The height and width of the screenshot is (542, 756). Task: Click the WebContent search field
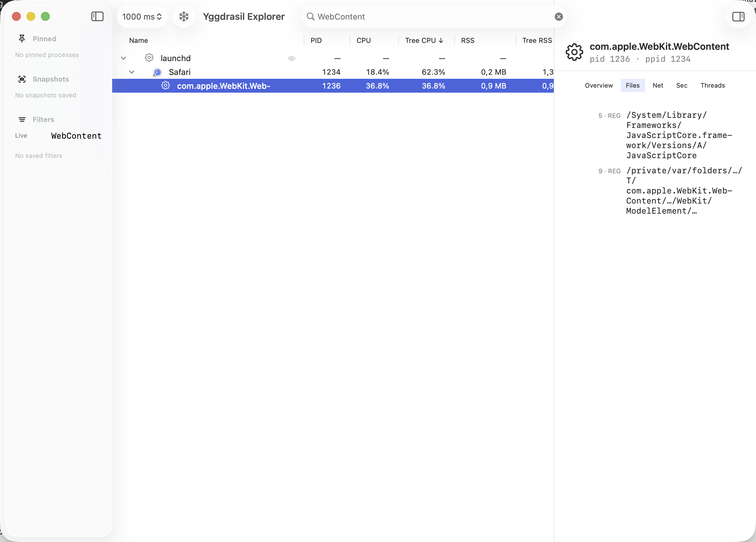click(x=434, y=16)
